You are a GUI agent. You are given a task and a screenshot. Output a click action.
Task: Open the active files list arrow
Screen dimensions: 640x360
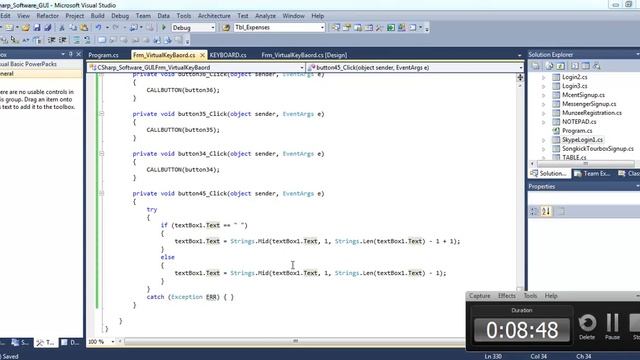(520, 55)
